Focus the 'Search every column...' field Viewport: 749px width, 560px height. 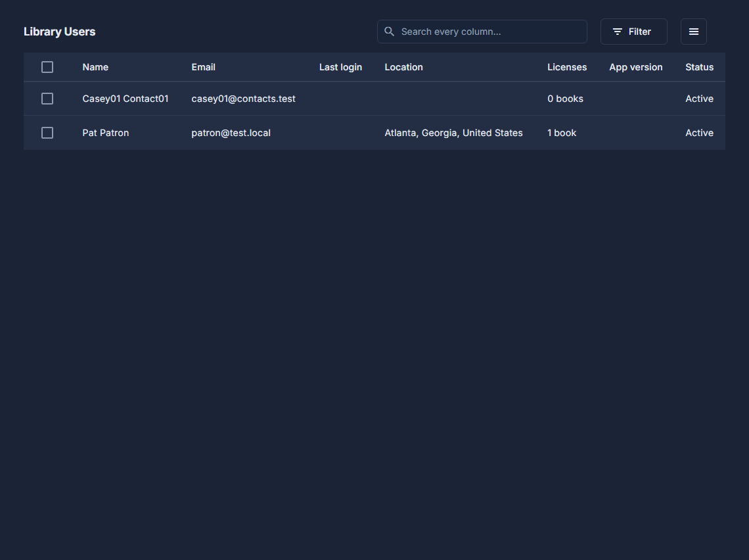482,32
